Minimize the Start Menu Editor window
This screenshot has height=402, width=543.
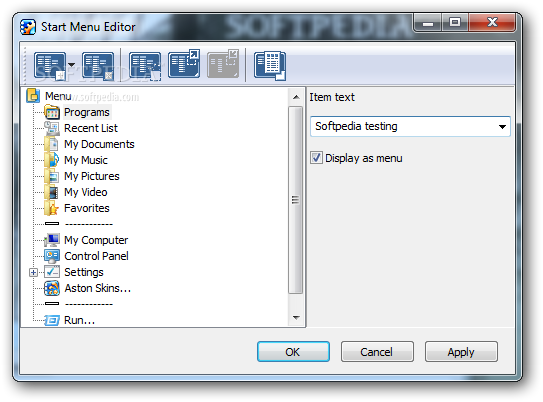click(428, 24)
